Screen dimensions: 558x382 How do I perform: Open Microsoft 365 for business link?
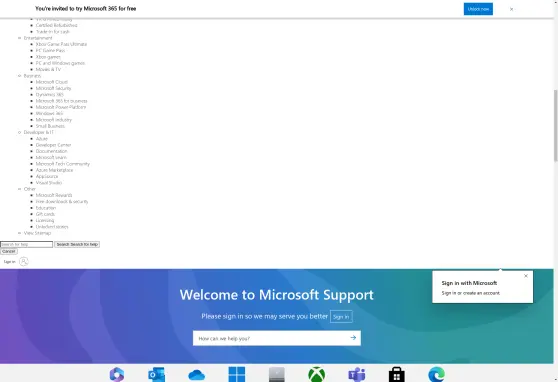pyautogui.click(x=62, y=101)
